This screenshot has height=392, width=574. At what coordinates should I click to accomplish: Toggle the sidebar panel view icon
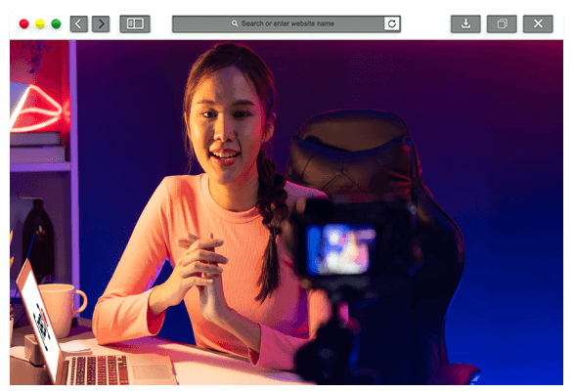(135, 24)
